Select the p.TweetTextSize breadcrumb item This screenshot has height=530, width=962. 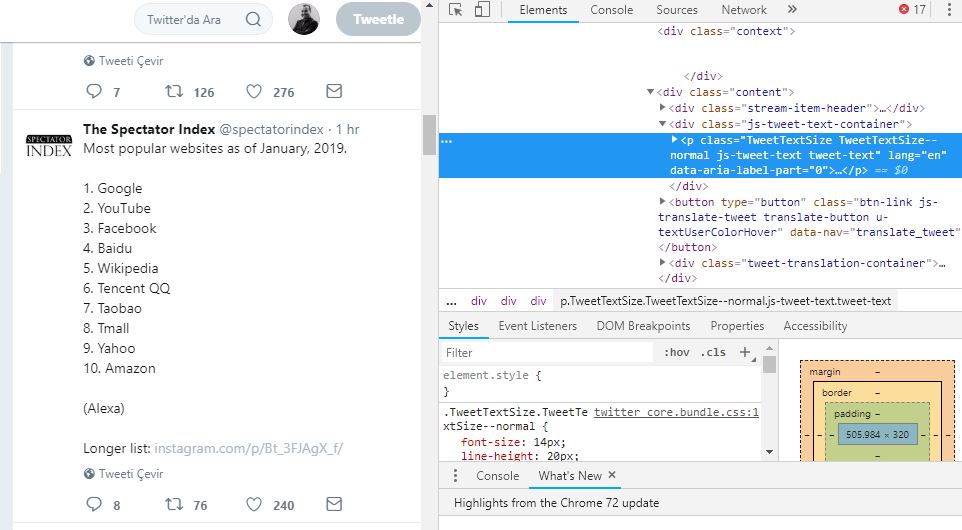pos(725,301)
